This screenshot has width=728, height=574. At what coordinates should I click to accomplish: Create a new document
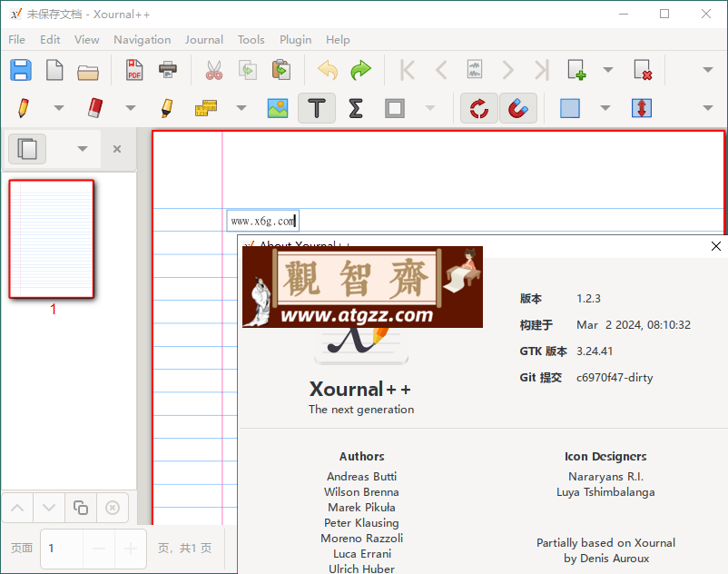54,71
